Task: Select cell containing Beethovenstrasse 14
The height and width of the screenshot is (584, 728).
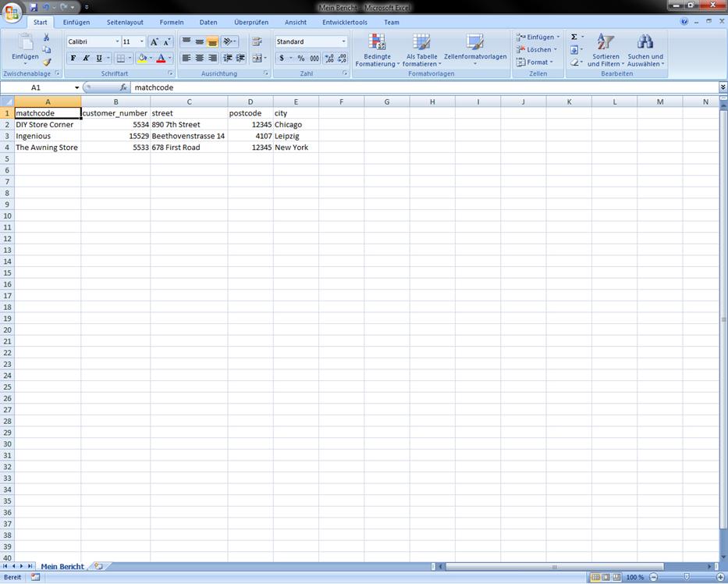Action: click(188, 136)
